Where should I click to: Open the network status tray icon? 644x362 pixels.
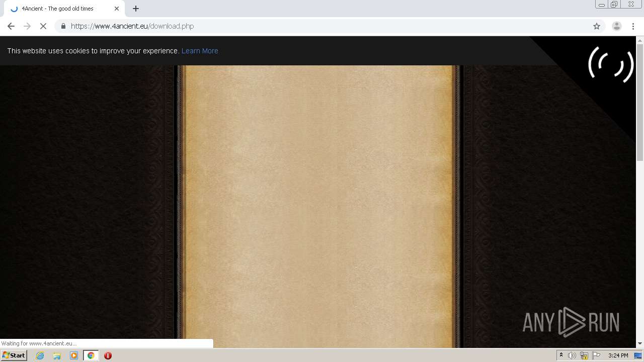(584, 355)
